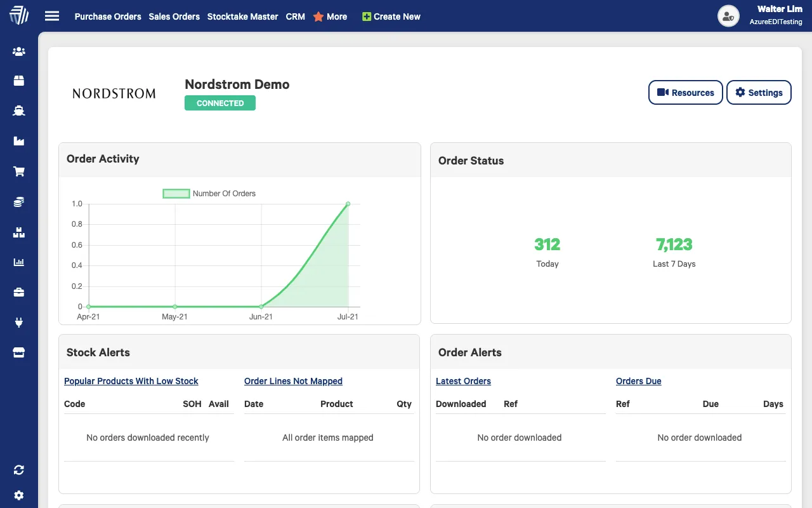This screenshot has height=508, width=812.
Task: Open the app logo home icon
Action: [19, 15]
